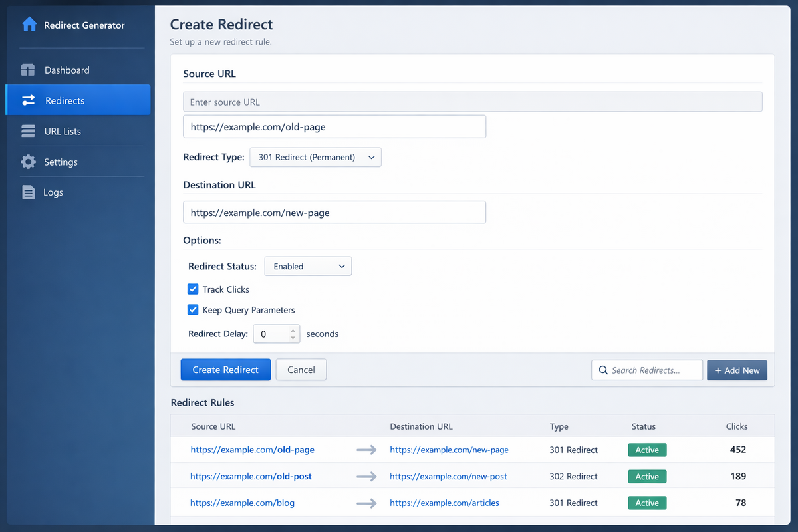The width and height of the screenshot is (798, 532).
Task: Click the Dashboard grid icon
Action: click(x=28, y=70)
